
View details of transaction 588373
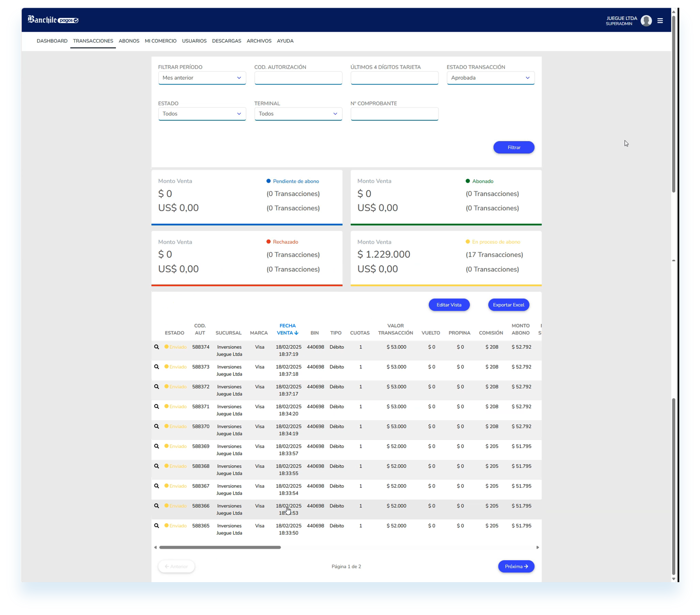coord(156,367)
